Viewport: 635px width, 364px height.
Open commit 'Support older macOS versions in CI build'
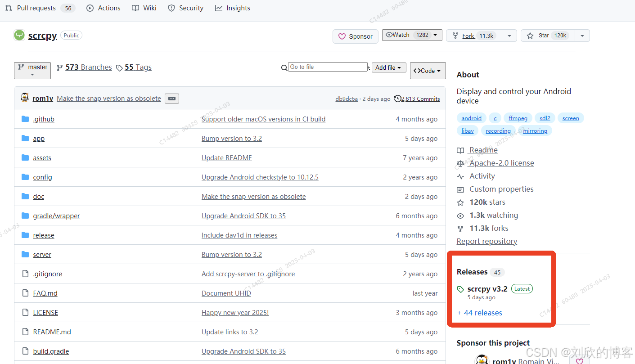pos(263,119)
